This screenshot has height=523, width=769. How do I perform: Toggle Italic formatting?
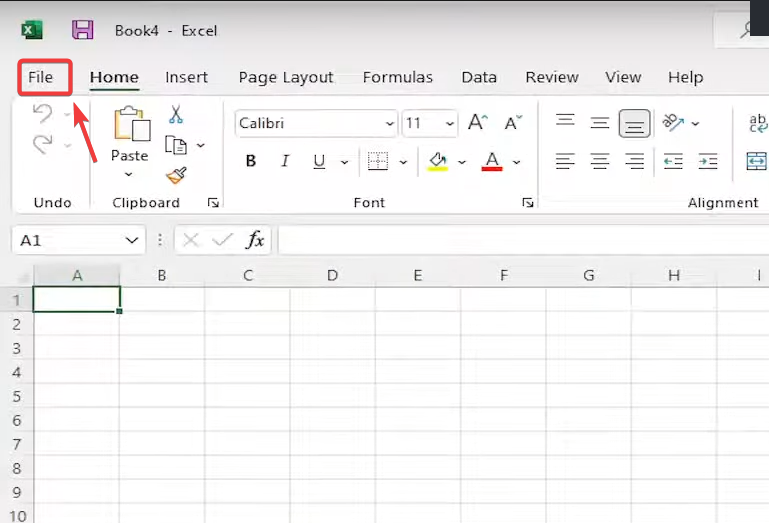click(285, 161)
